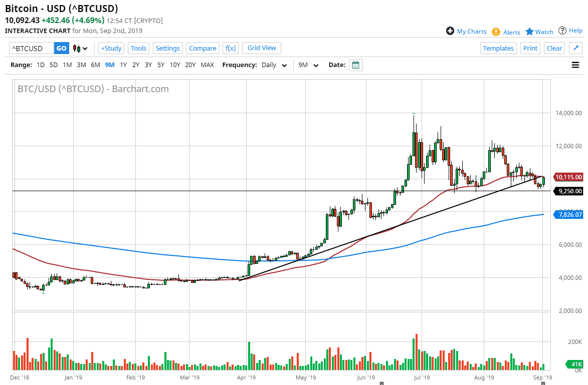Select the 1Y range

pyautogui.click(x=123, y=65)
